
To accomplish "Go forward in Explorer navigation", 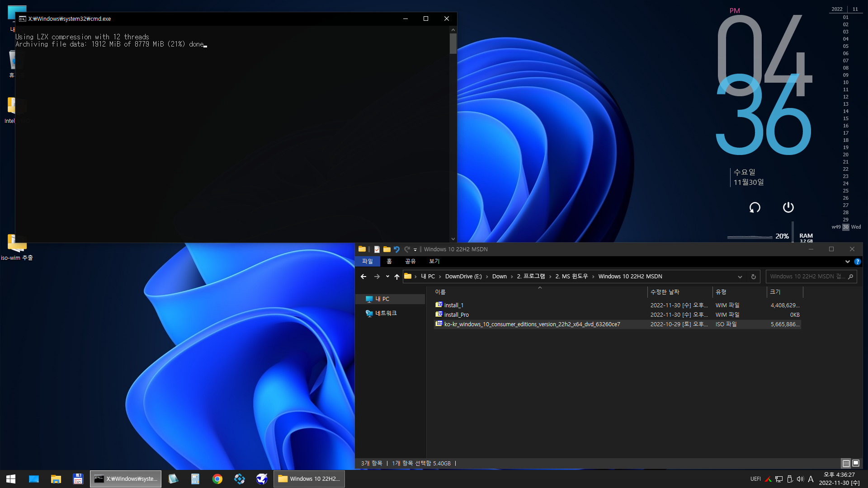I will pyautogui.click(x=377, y=277).
